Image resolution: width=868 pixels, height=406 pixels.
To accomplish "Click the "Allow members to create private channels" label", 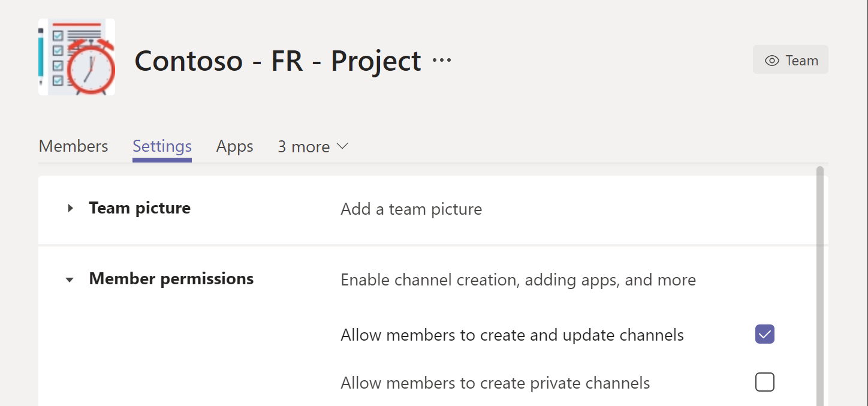I will 495,383.
